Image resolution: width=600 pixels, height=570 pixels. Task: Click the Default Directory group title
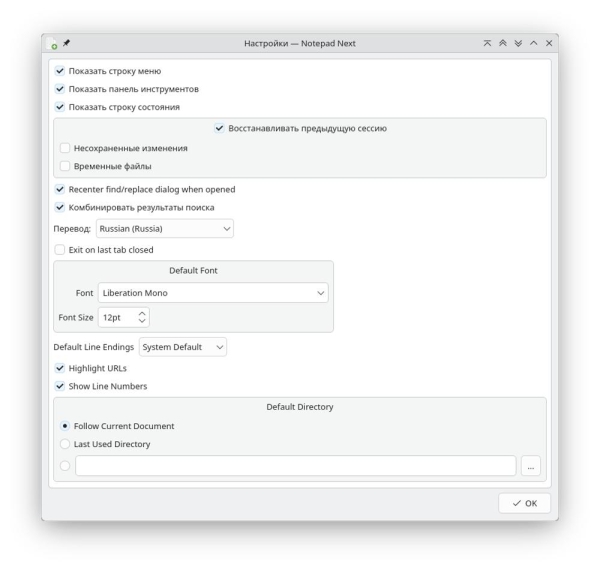pos(300,407)
